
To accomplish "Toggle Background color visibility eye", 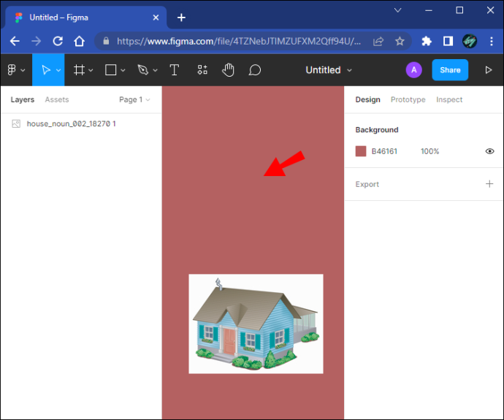I will click(489, 151).
